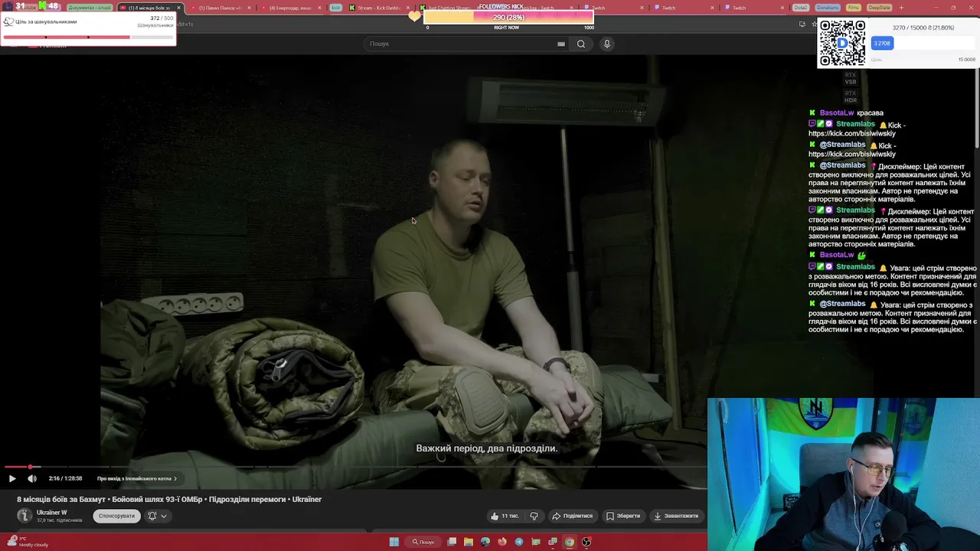Open the 'Dota2' bookmark group
980x551 pixels.
(x=800, y=8)
